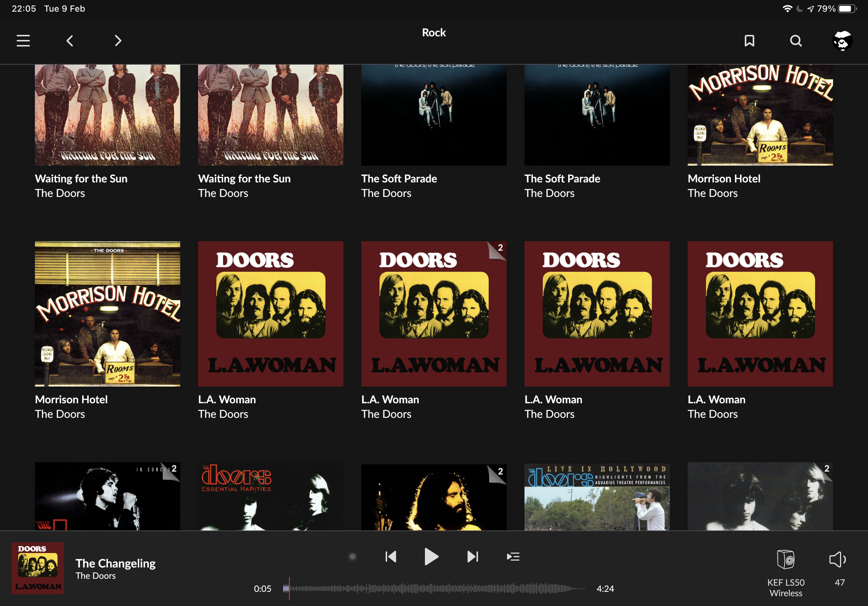
Task: Open the In Concert album cover
Action: click(107, 496)
